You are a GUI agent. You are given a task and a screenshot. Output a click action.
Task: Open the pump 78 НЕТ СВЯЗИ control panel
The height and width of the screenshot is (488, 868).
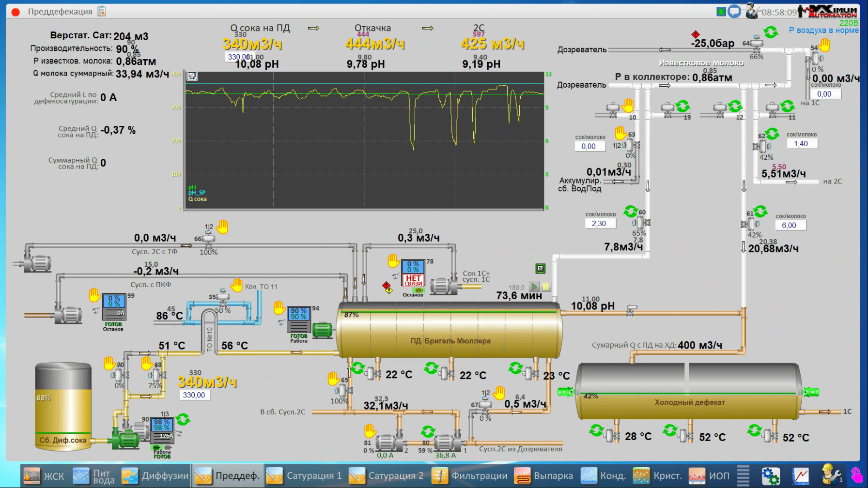pyautogui.click(x=413, y=273)
